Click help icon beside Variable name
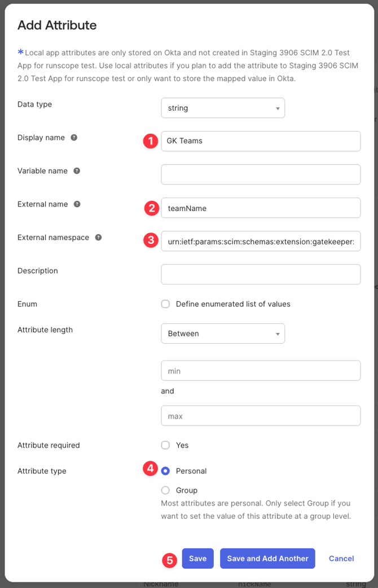 coord(77,171)
